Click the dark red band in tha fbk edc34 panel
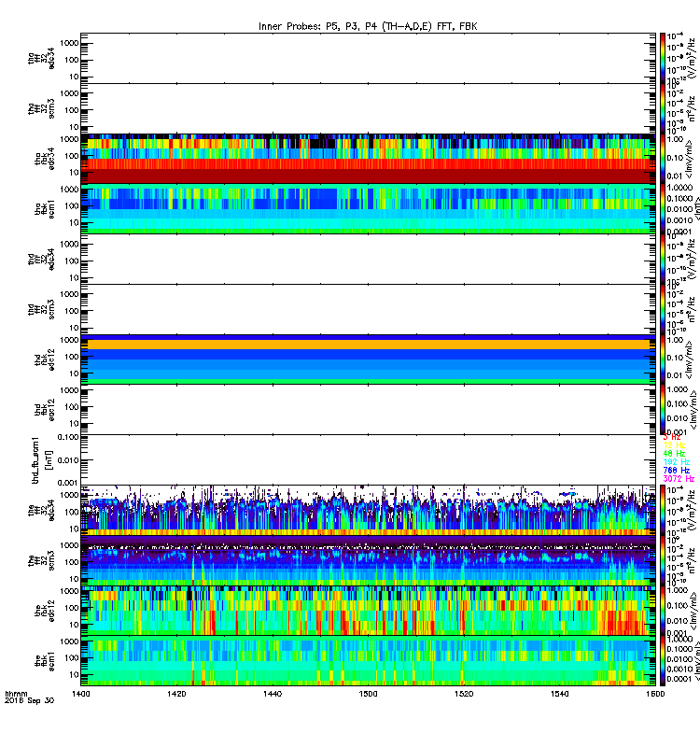This screenshot has height=747, width=700. click(368, 176)
